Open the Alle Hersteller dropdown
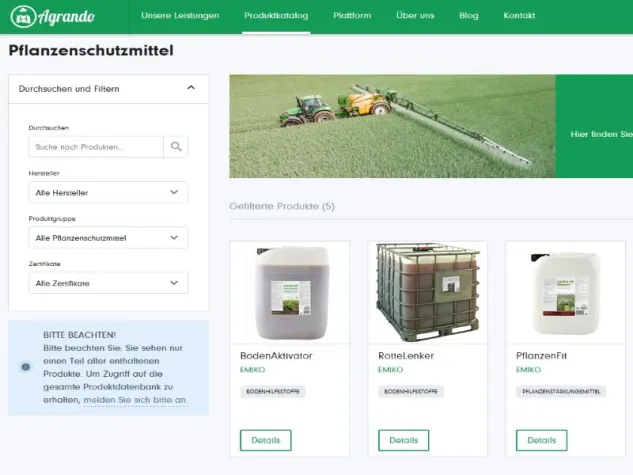Image resolution: width=633 pixels, height=475 pixels. coord(108,193)
